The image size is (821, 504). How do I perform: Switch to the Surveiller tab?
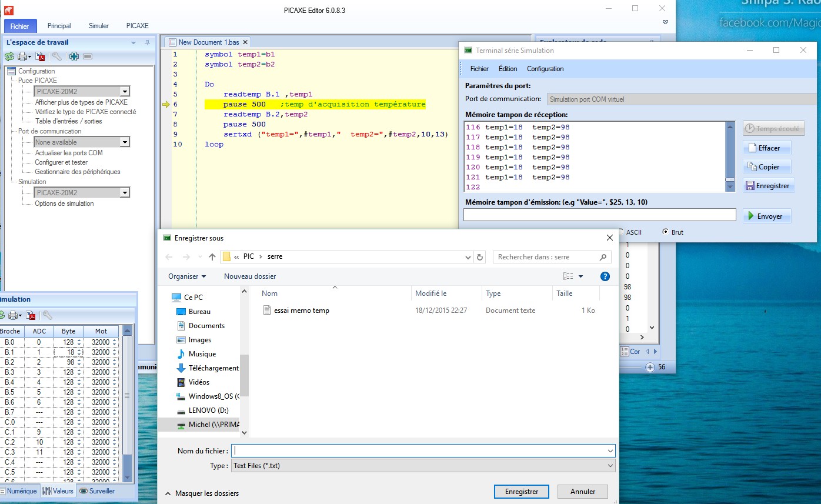click(97, 491)
